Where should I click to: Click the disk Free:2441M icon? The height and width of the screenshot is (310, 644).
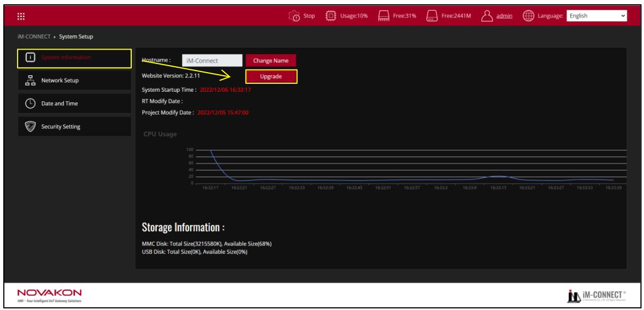pos(431,16)
